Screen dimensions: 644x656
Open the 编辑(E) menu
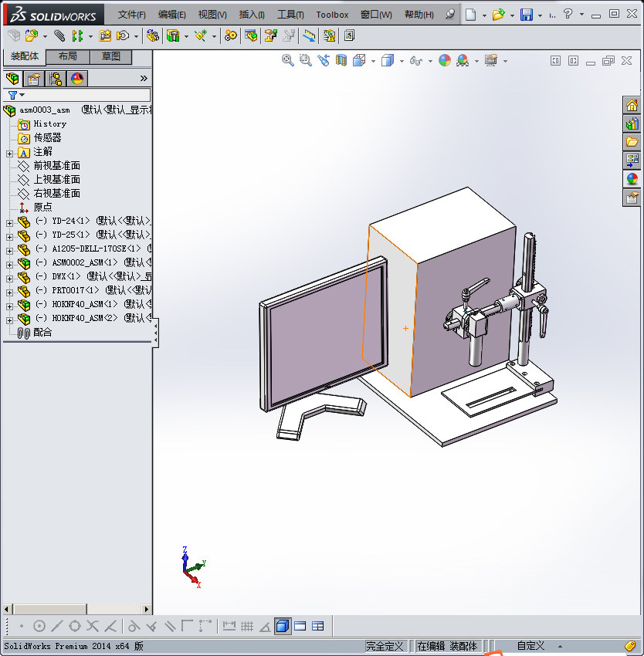172,15
